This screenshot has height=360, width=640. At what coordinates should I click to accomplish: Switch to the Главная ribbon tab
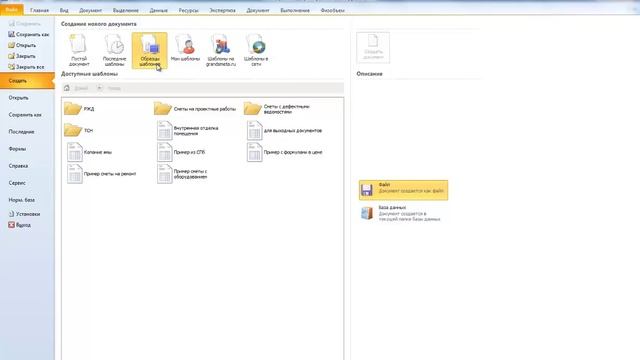(x=40, y=10)
